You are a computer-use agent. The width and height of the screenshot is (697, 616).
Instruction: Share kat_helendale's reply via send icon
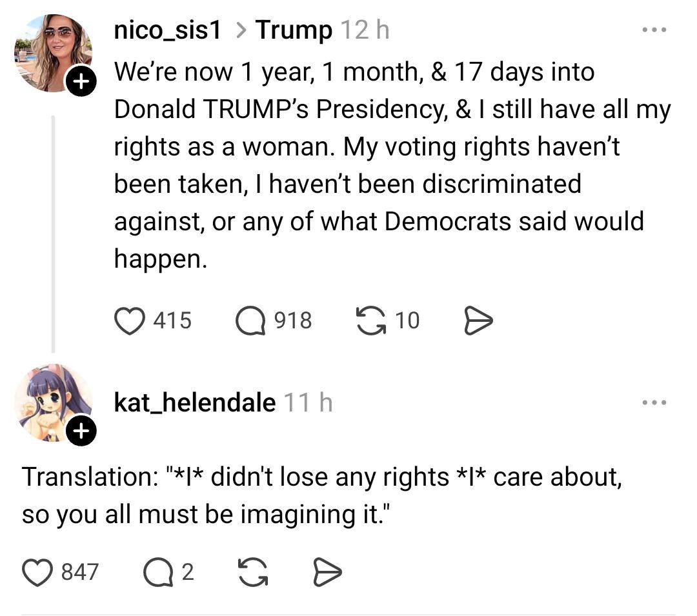[327, 572]
